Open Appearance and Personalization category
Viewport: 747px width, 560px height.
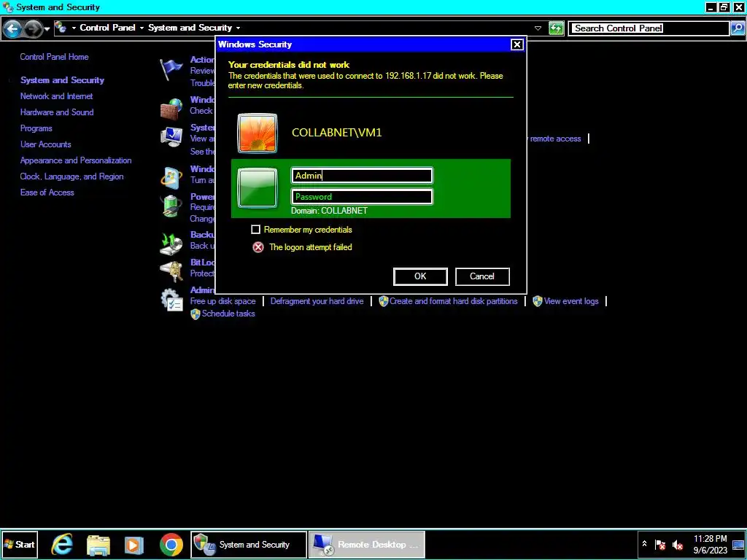(76, 160)
